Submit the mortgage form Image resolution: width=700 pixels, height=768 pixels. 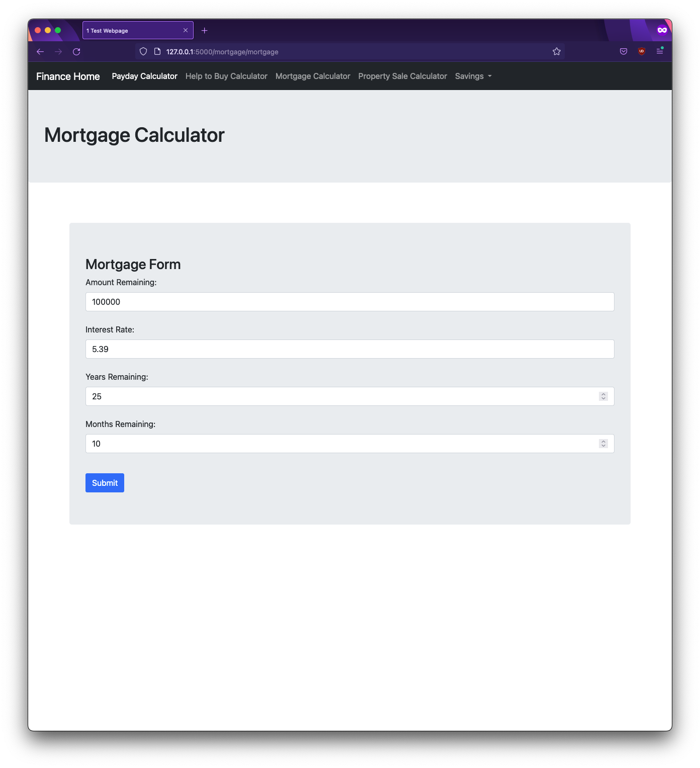coord(105,483)
